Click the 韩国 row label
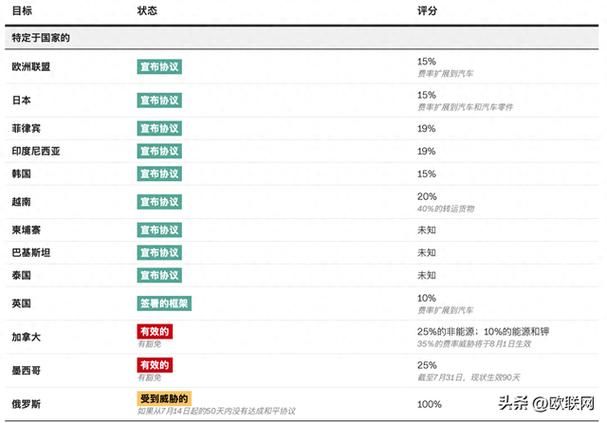 [x=21, y=174]
